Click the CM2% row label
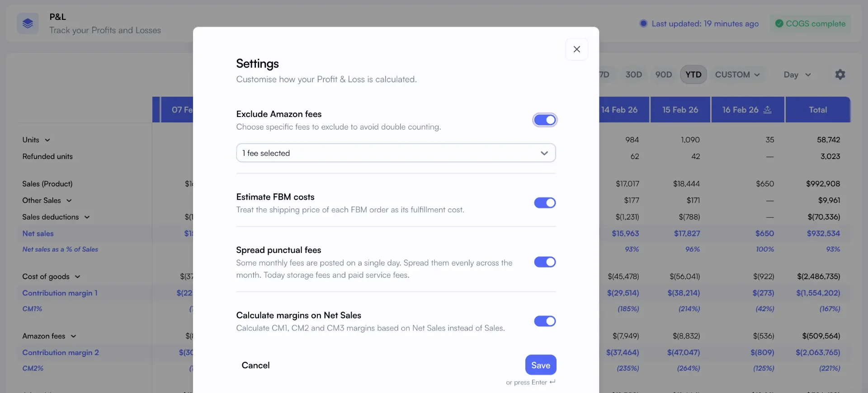Screen dimensions: 868x393 coord(33,369)
